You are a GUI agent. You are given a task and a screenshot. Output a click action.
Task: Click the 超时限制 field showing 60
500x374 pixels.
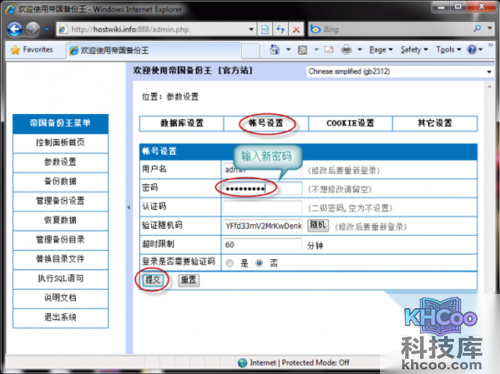pos(263,245)
